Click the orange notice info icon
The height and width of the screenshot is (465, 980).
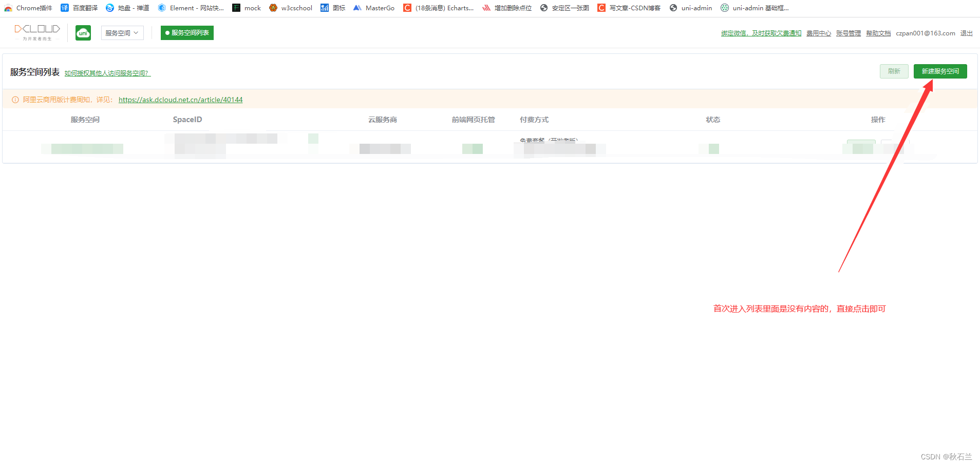click(15, 100)
